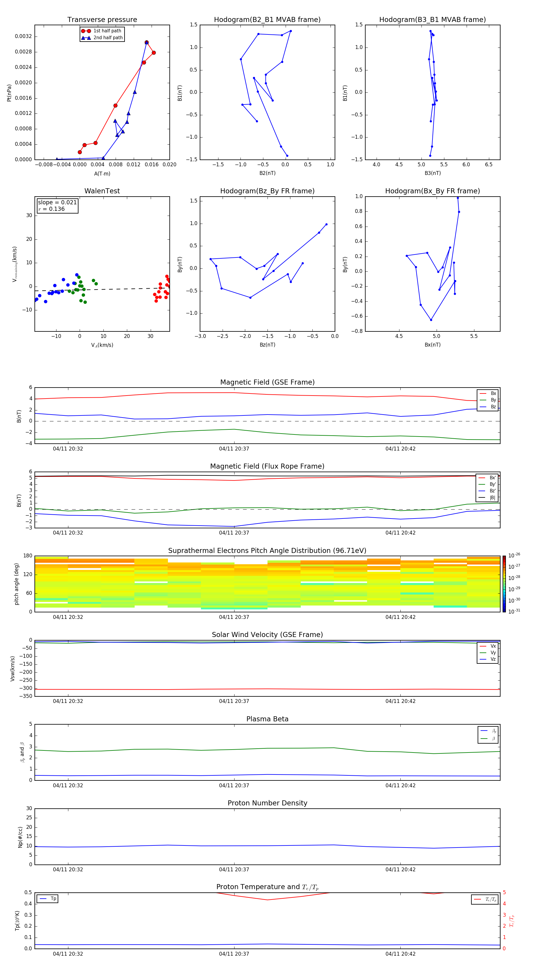
Task: Select the Tp legend entry
Action: point(48,899)
